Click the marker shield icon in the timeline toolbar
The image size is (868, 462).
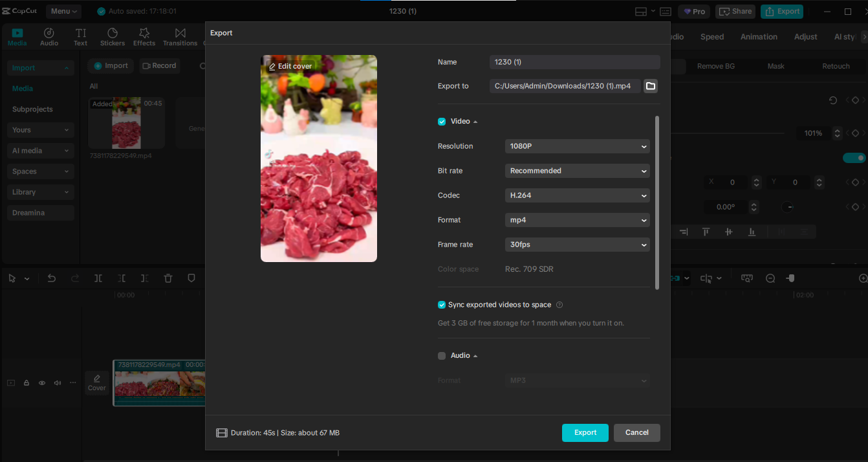pyautogui.click(x=191, y=278)
